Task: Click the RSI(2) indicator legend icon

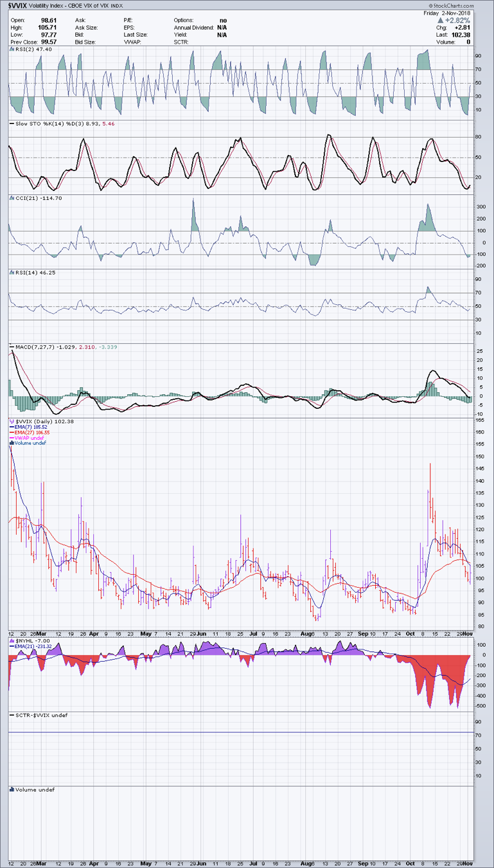Action: tap(12, 48)
